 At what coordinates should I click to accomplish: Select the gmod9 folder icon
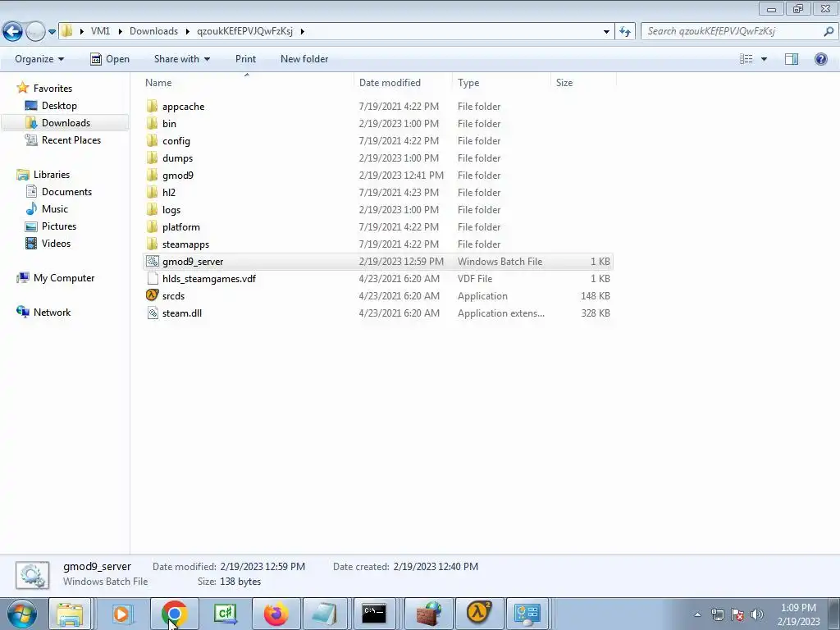point(152,176)
